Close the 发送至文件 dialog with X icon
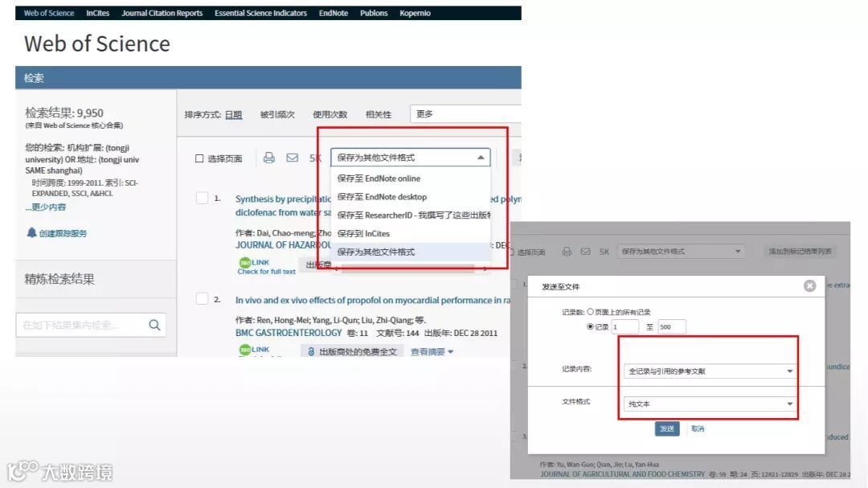This screenshot has height=488, width=868. [x=809, y=286]
